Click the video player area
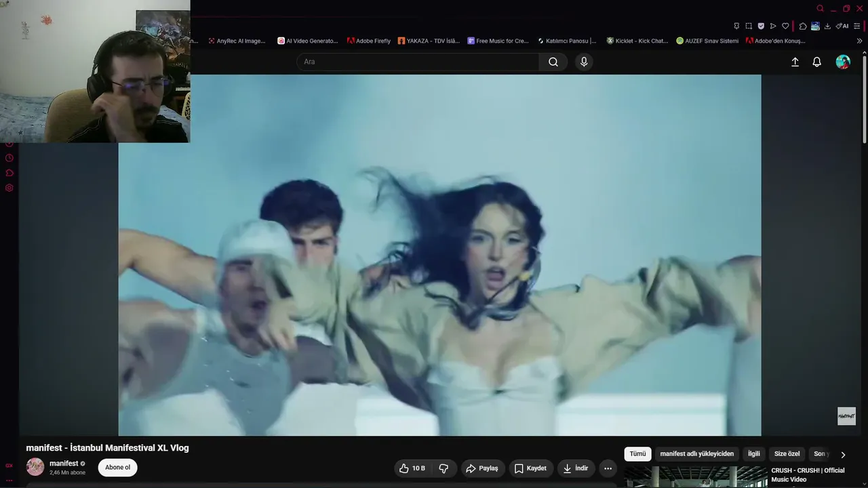This screenshot has width=868, height=488. pyautogui.click(x=439, y=255)
